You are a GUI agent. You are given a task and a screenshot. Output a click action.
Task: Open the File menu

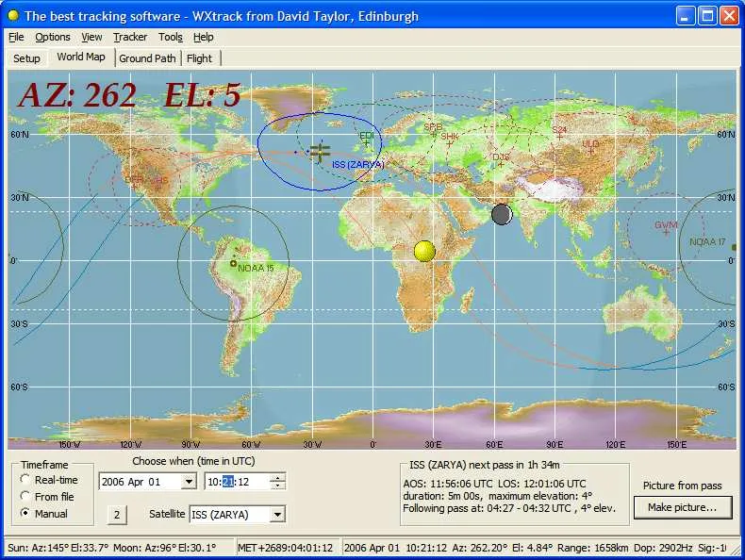pos(16,37)
